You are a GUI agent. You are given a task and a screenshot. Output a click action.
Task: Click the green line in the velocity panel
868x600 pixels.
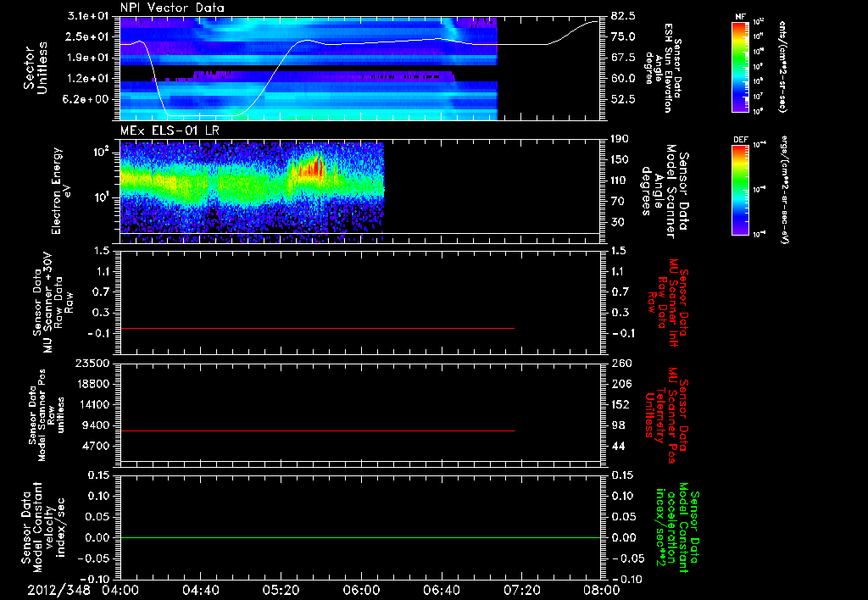tap(359, 537)
